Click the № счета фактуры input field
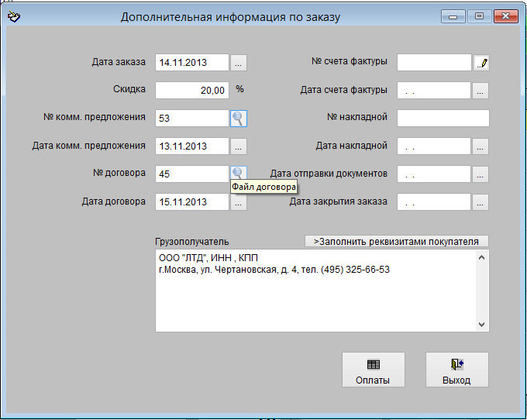The image size is (527, 420). pyautogui.click(x=434, y=63)
